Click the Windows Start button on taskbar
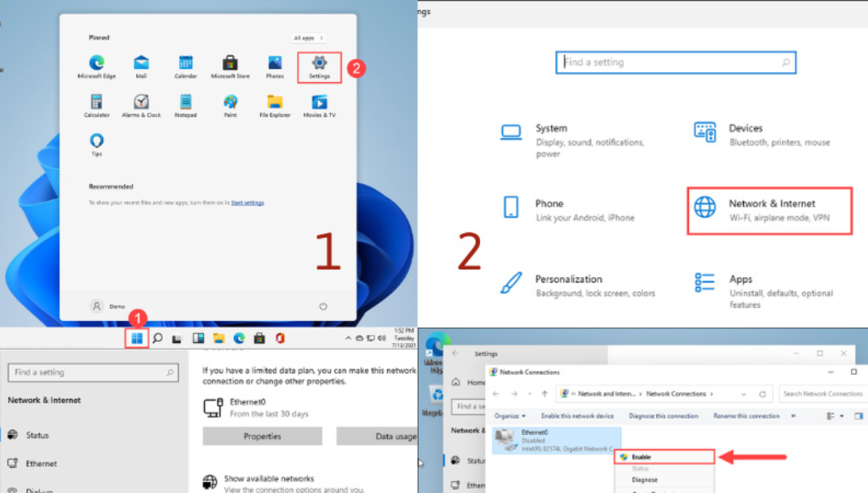Screen dimensions: 868x493 point(137,338)
